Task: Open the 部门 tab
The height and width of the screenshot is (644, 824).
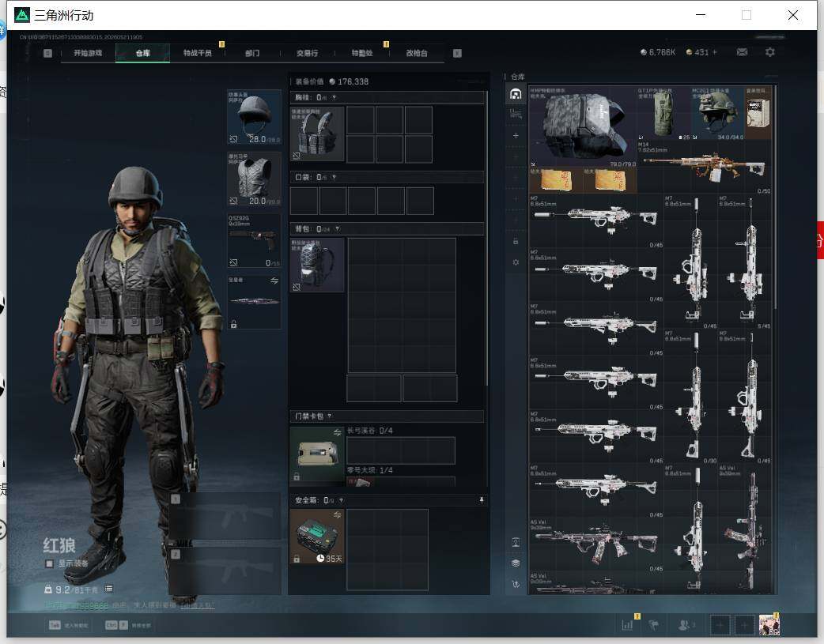Action: [252, 53]
